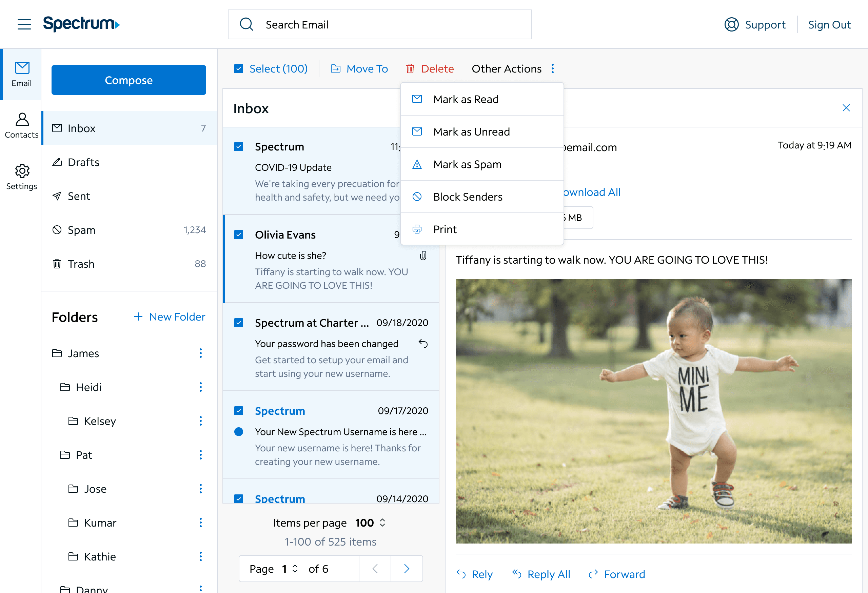Click the Compose button
868x593 pixels.
pos(129,80)
